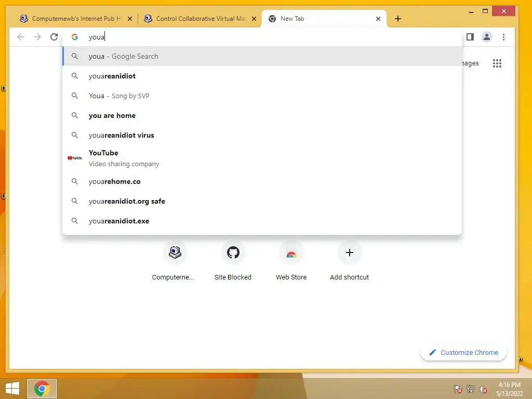Click the Chrome icon in the taskbar

[x=42, y=389]
